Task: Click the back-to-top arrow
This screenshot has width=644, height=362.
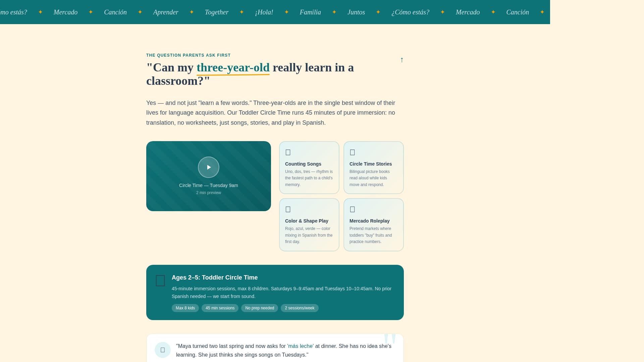Action: click(x=402, y=60)
